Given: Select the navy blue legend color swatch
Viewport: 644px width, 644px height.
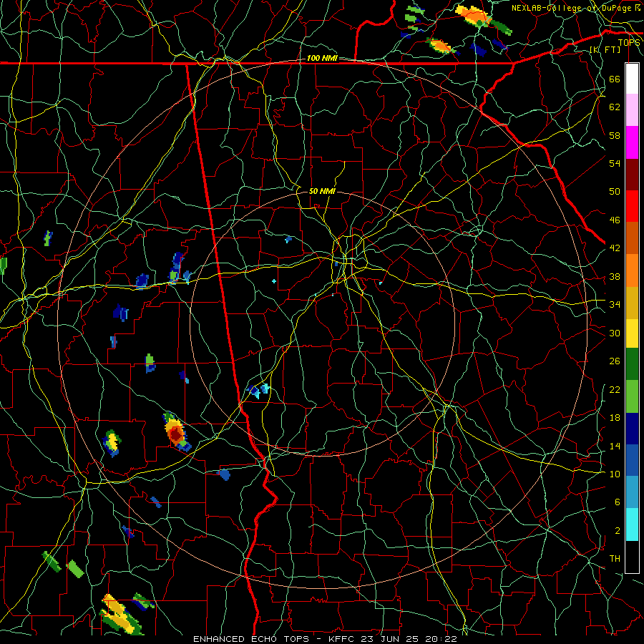Looking at the screenshot, I should [632, 429].
